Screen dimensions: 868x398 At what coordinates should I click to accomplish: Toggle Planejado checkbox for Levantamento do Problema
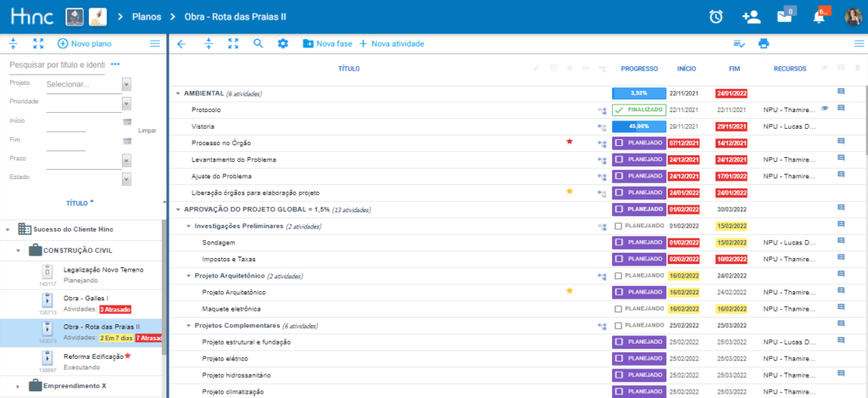point(620,160)
